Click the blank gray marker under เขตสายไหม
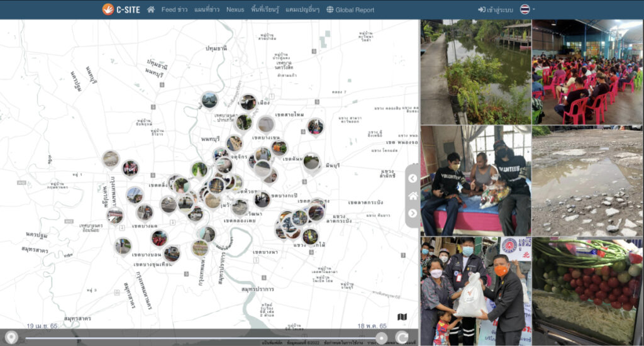This screenshot has height=346, width=644. tap(266, 124)
